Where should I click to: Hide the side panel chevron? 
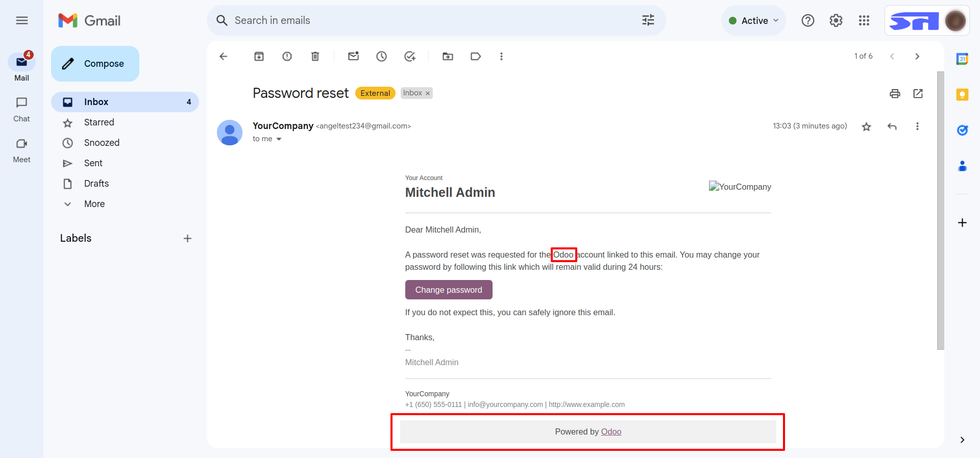coord(963,440)
